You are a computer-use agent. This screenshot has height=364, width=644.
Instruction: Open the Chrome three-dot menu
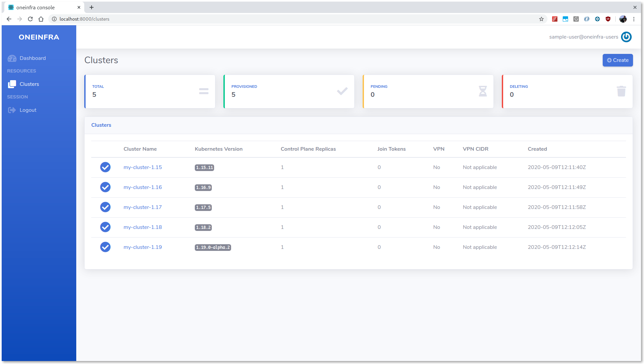tap(634, 19)
